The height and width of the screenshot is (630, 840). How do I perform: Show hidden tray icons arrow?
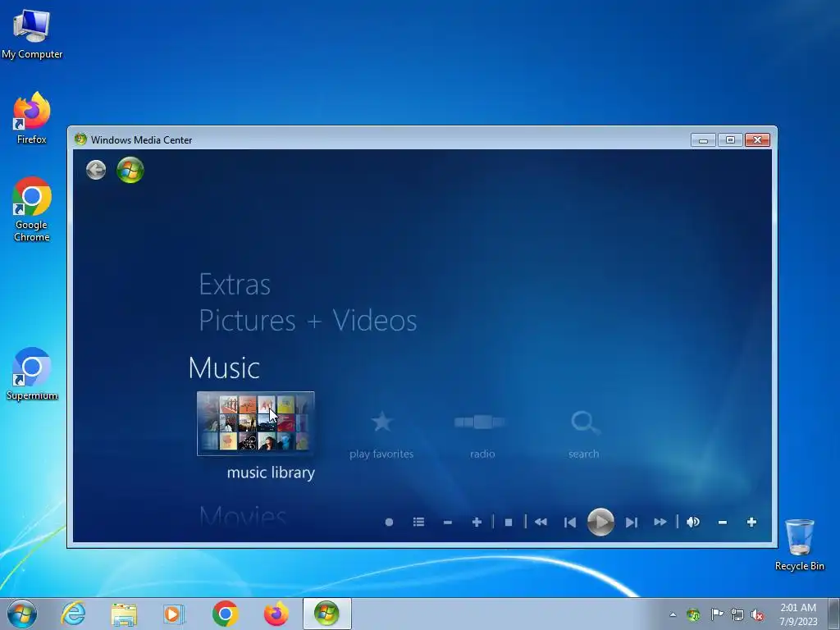pyautogui.click(x=673, y=614)
